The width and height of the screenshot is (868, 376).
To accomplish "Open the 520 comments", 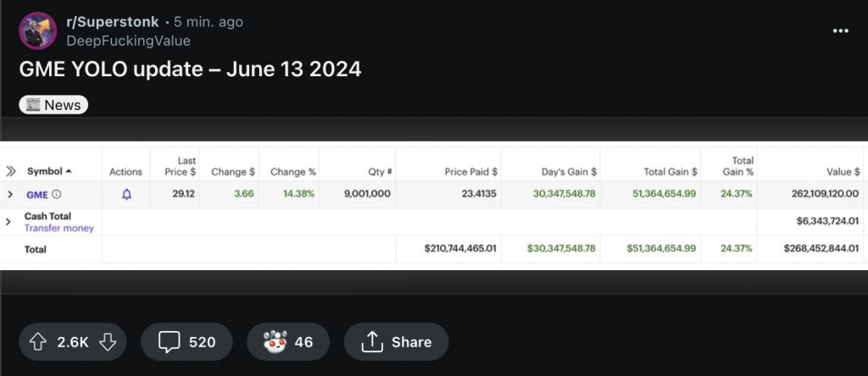I will tap(186, 342).
